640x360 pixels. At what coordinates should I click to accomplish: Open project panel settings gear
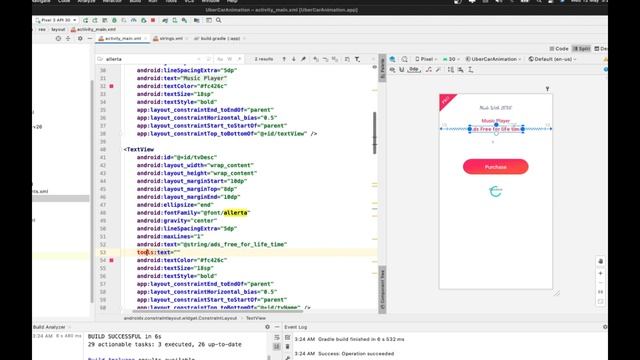coord(80,38)
